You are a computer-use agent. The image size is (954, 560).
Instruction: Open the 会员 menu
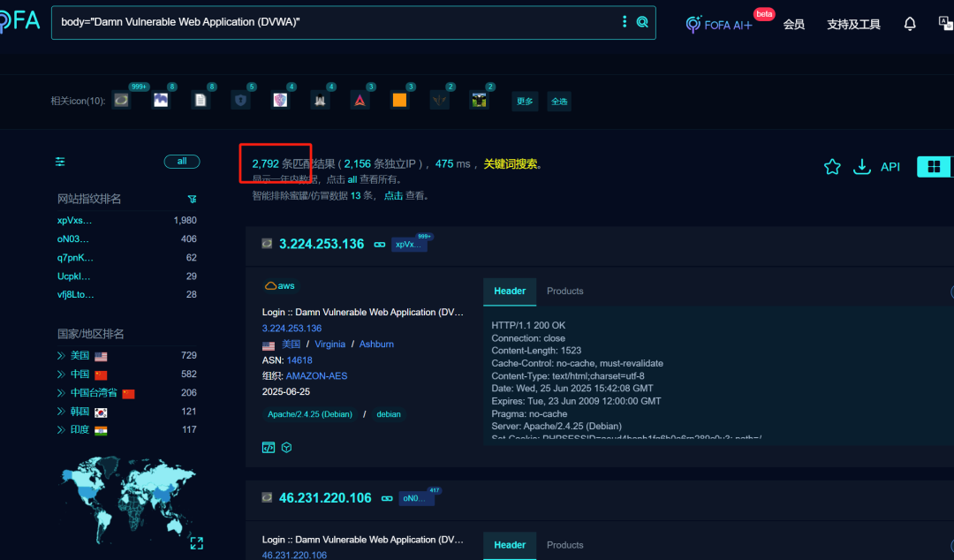[x=793, y=25]
